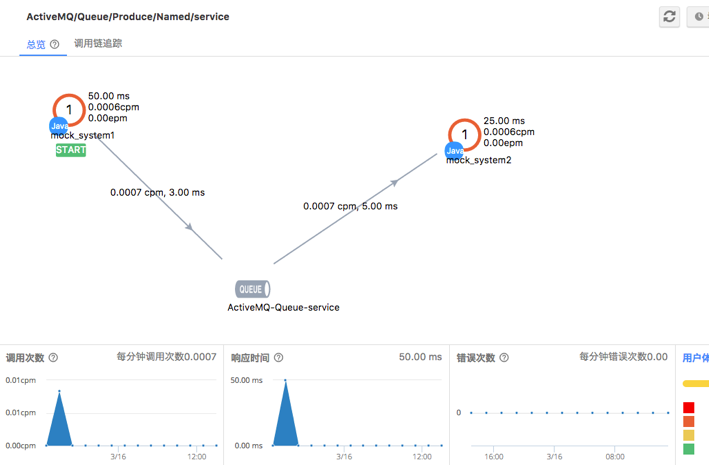Click edge label 0.0007 cpm, 3.00 ms
Image resolution: width=709 pixels, height=465 pixels.
tap(157, 193)
